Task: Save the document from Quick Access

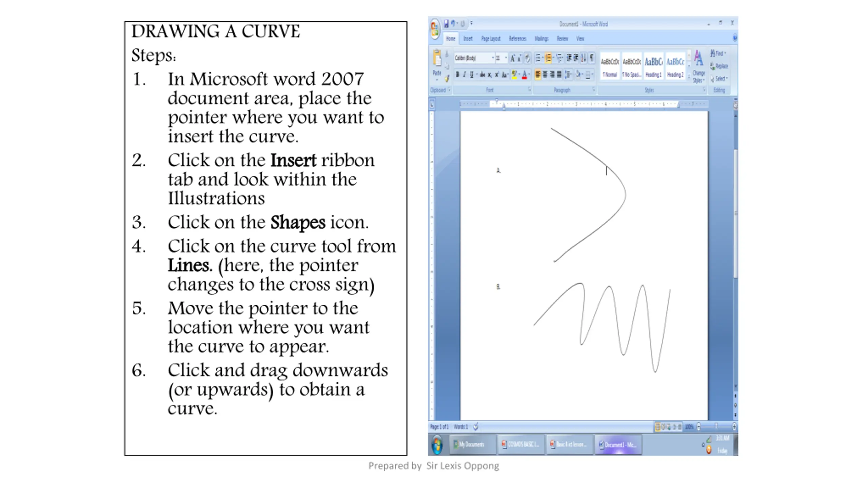Action: point(446,24)
